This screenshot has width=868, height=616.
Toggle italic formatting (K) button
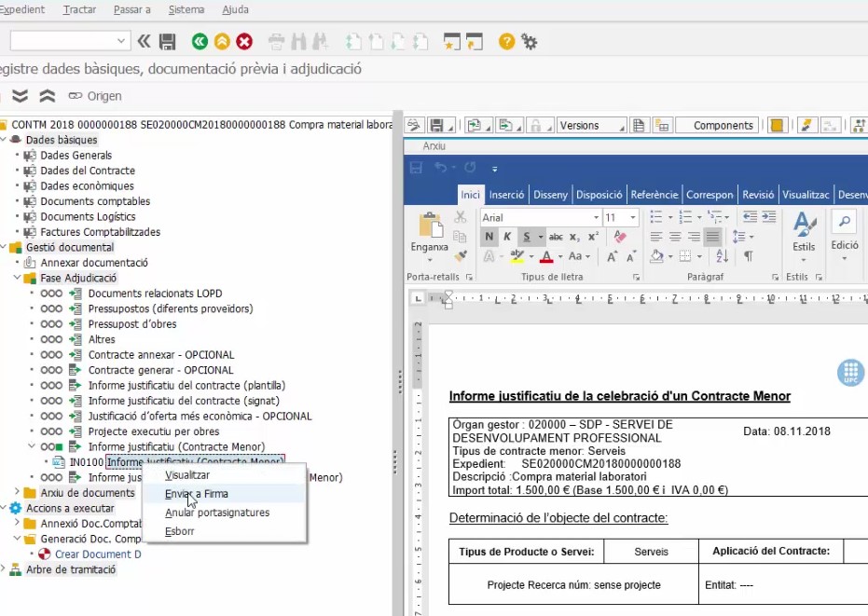pos(507,237)
